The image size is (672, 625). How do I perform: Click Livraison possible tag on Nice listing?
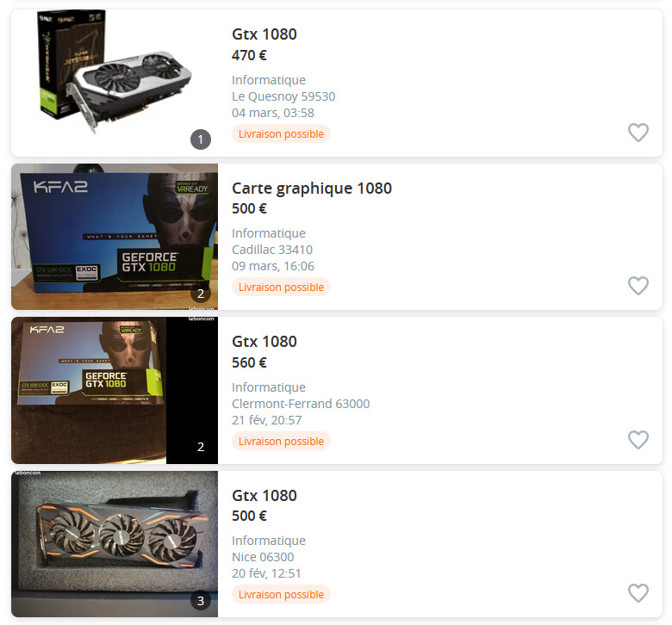click(281, 595)
